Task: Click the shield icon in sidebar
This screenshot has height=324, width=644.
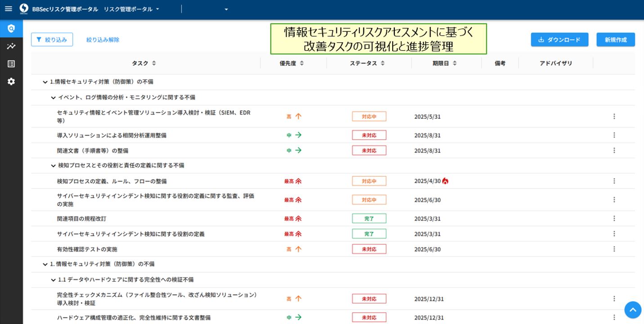Action: click(11, 29)
